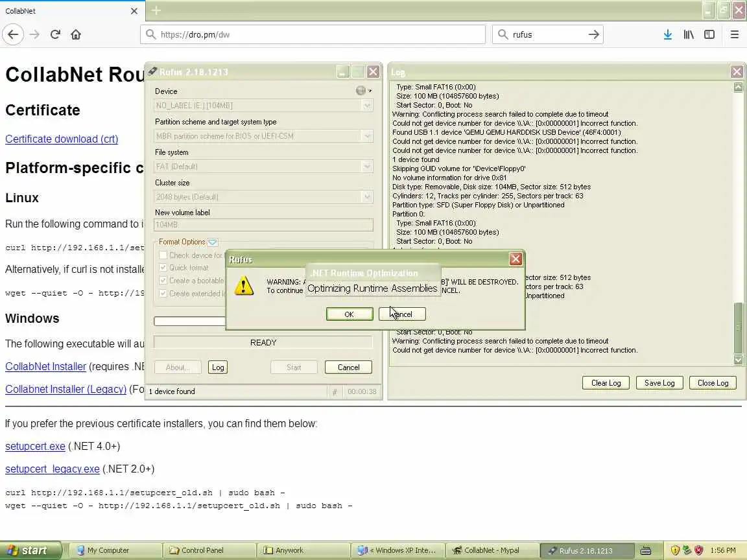Click the browser search box with rufus
747x560 pixels.
pos(547,34)
